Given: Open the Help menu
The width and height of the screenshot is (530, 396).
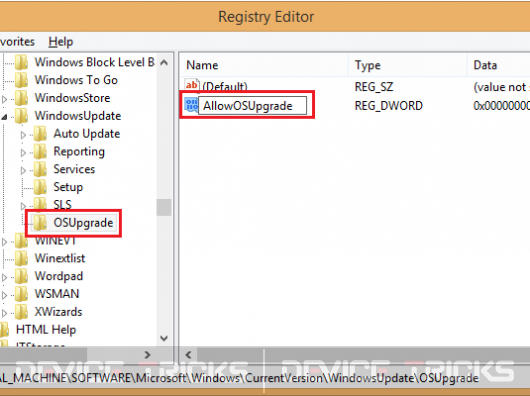Looking at the screenshot, I should (61, 42).
